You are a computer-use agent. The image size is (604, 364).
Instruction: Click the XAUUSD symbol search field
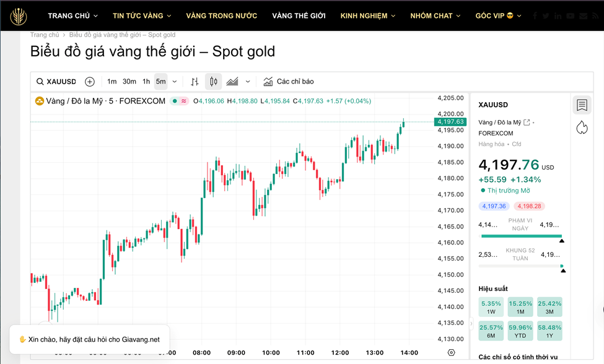[x=56, y=82]
